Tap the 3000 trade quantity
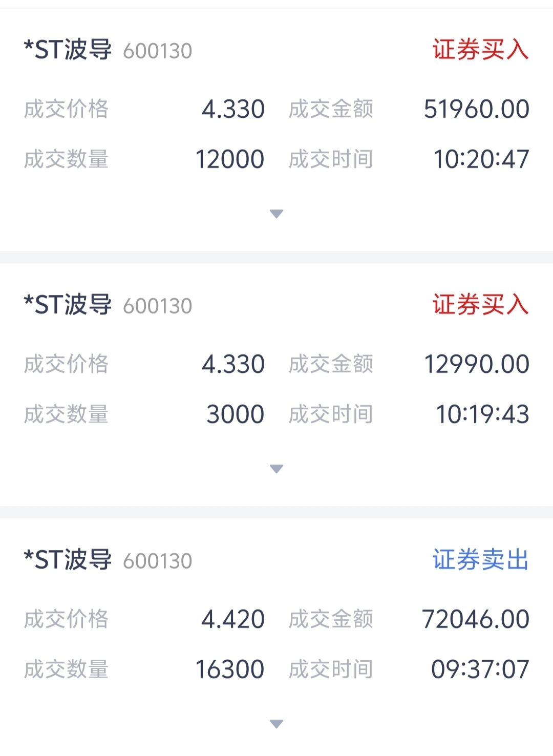This screenshot has height=756, width=553. [x=236, y=414]
